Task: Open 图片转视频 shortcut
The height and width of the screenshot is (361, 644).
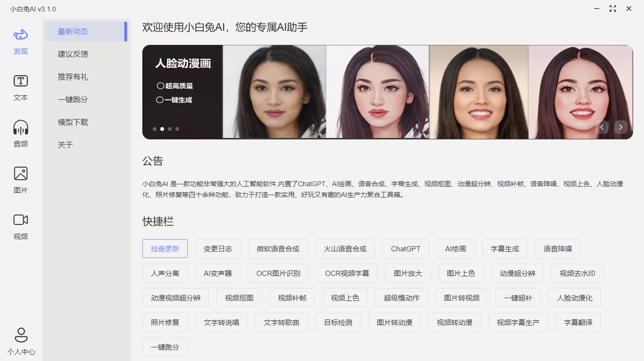Action: (461, 298)
